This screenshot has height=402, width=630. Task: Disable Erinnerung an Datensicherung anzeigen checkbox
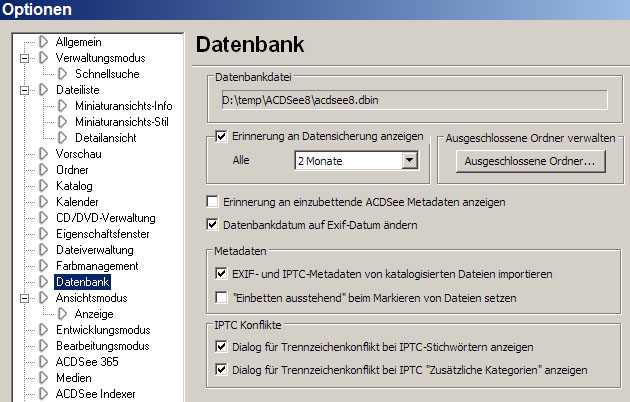tap(222, 137)
